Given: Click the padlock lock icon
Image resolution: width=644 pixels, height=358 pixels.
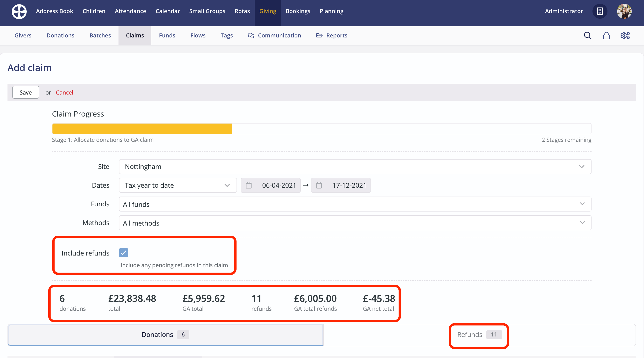Looking at the screenshot, I should point(606,36).
